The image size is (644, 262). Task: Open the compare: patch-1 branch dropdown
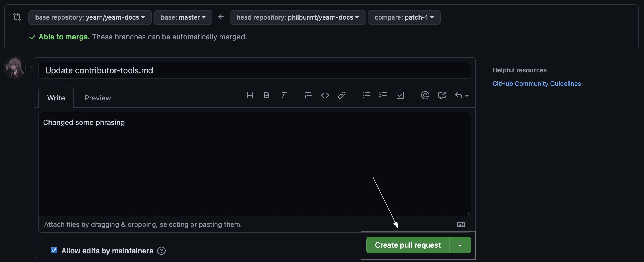tap(404, 17)
